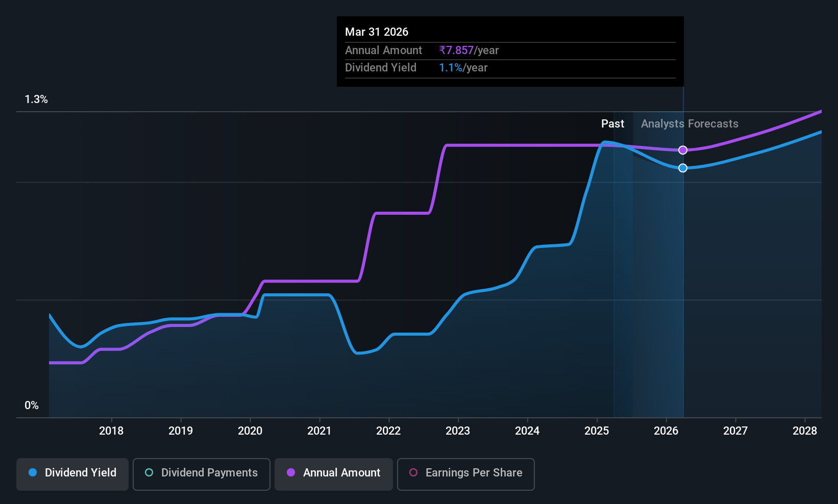Viewport: 838px width, 504px height.
Task: Click the 2023 x-axis label
Action: click(458, 431)
